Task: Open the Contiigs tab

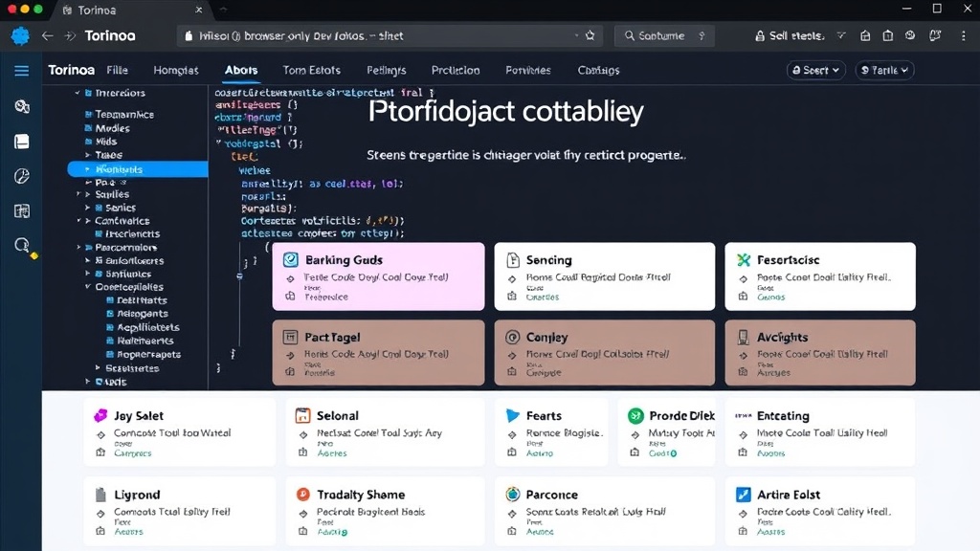Action: (x=599, y=70)
